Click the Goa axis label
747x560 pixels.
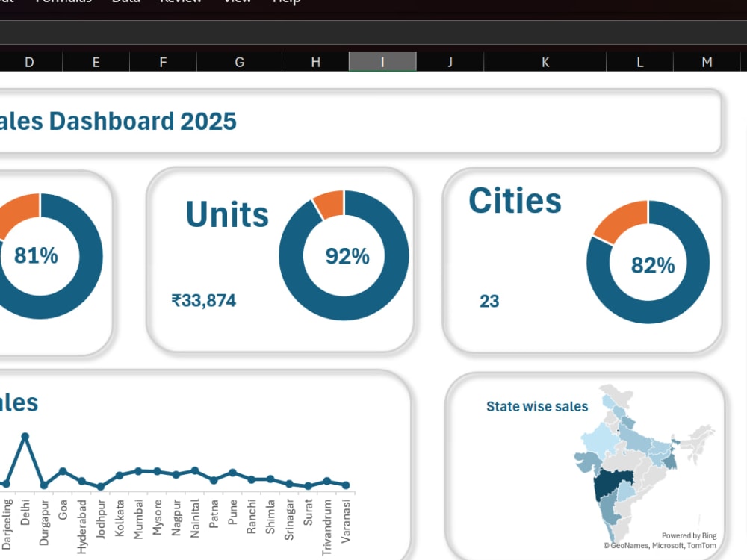coord(63,509)
